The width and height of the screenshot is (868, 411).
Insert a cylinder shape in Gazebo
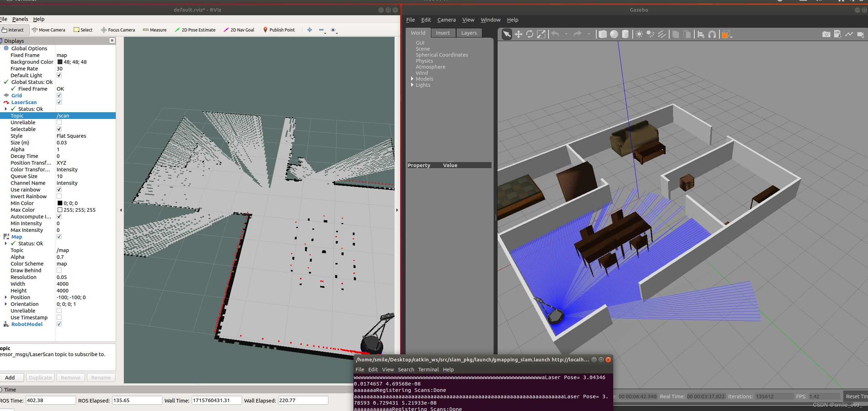pos(625,34)
